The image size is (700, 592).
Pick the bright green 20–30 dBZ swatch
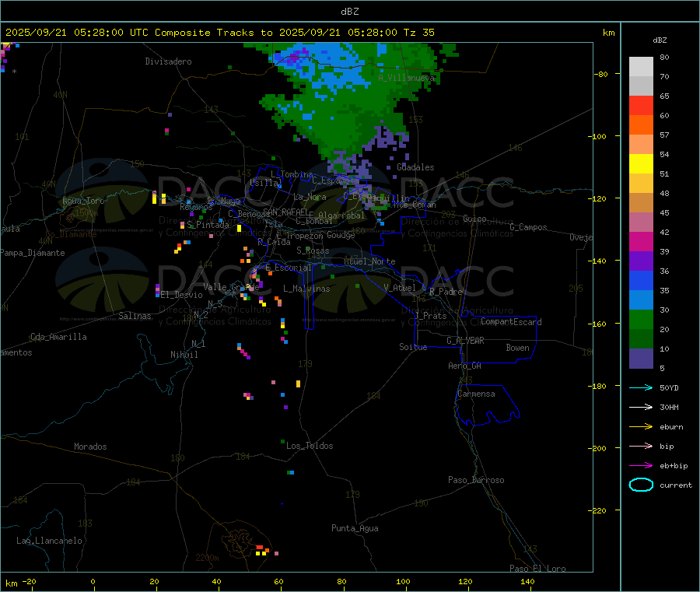[641, 319]
